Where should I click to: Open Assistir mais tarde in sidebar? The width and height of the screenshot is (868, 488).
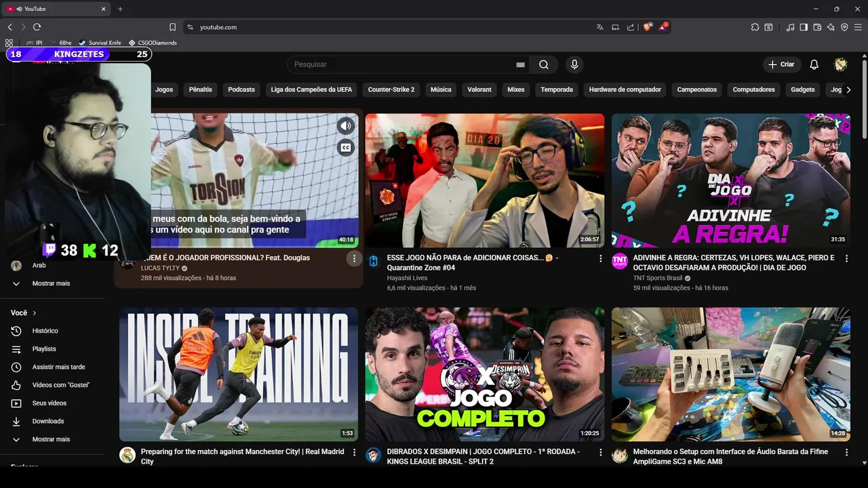[x=51, y=367]
